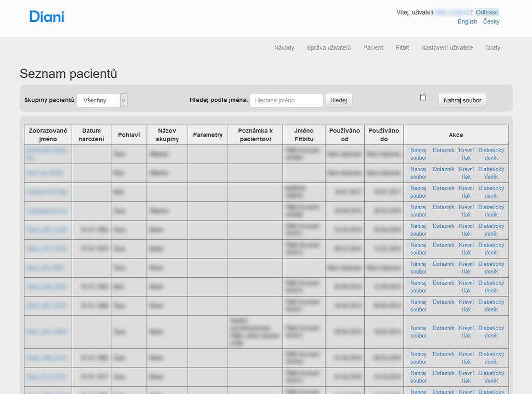Screen dimensions: 532x394
Task: Open Dotazník in the row with multi-line note
Action: 443,328
